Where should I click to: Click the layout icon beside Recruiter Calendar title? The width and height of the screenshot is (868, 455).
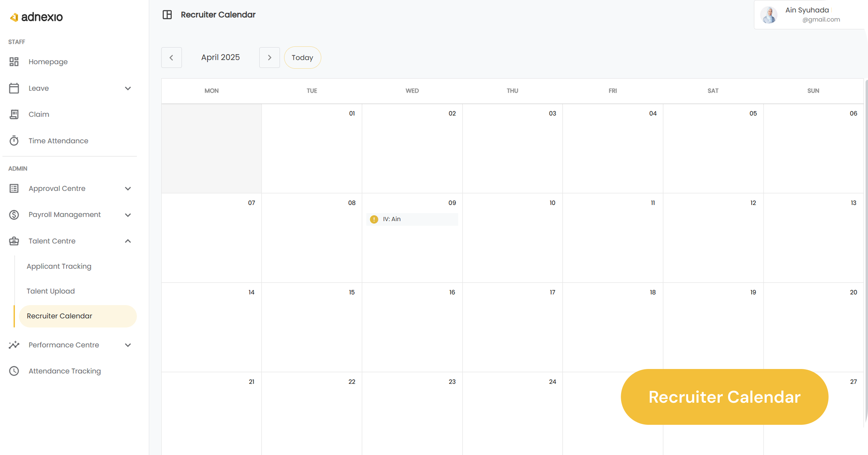click(167, 15)
